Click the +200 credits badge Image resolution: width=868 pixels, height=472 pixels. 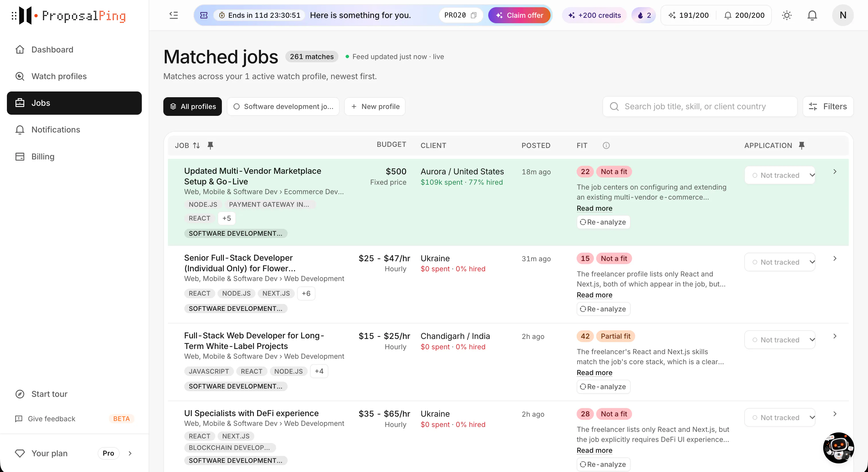coord(594,15)
